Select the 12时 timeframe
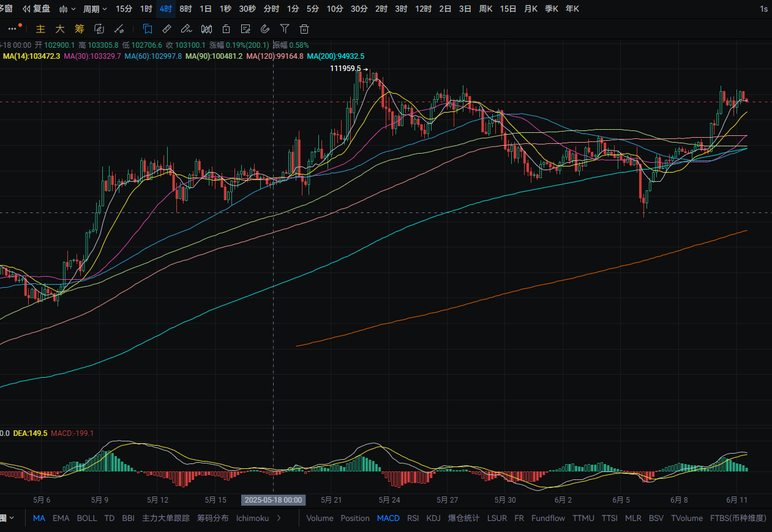This screenshot has width=772, height=532. point(423,9)
